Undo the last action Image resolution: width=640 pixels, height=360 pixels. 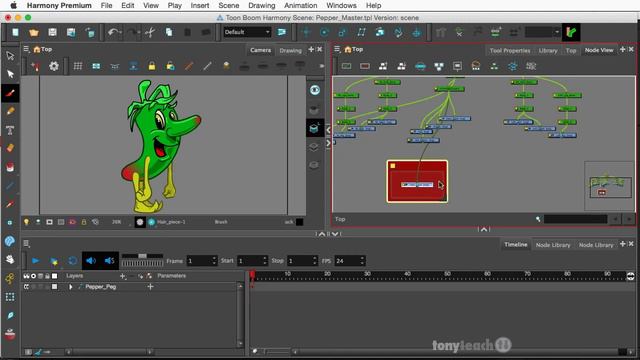coord(113,32)
